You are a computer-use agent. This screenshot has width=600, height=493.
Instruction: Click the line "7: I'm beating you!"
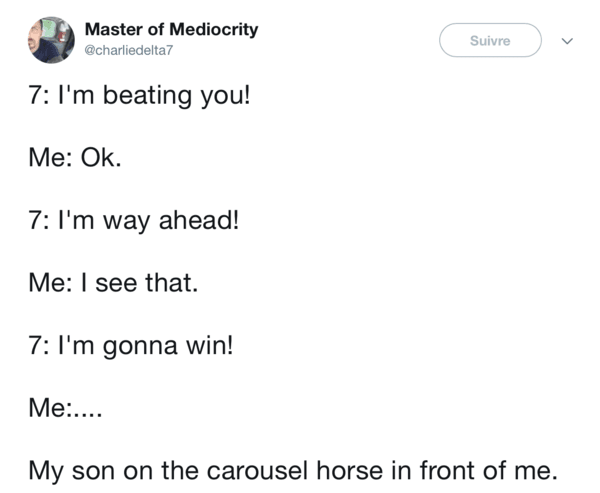tap(139, 96)
